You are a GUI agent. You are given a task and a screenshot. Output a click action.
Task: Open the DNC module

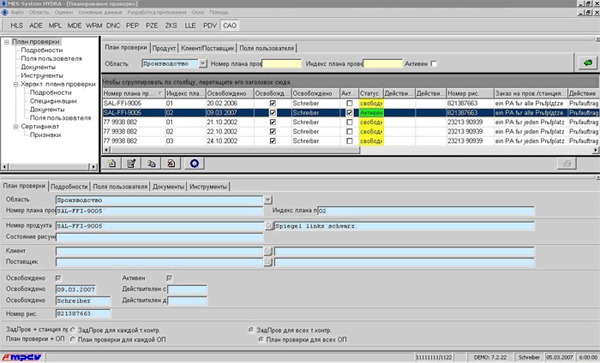point(113,26)
